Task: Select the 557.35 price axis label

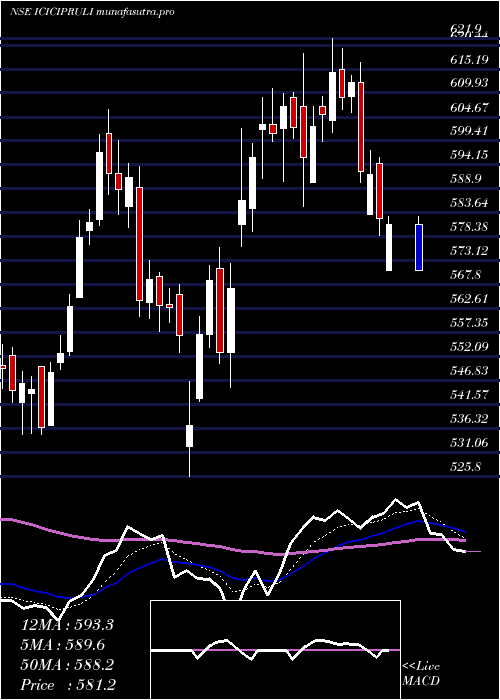Action: (x=469, y=323)
